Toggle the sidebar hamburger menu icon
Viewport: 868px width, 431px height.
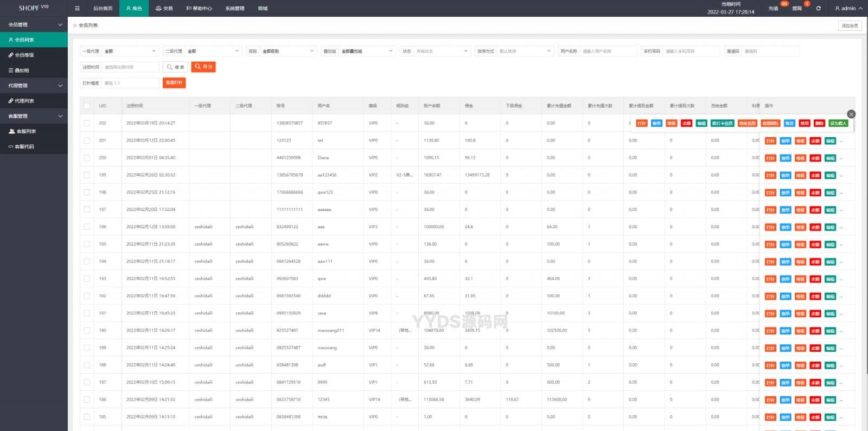tap(77, 8)
